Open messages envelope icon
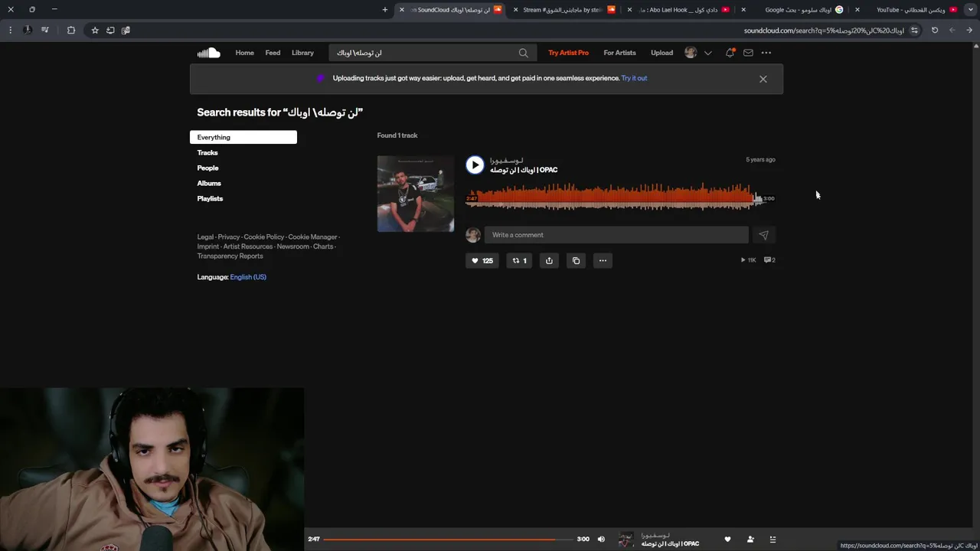Screen dimensions: 980x551 748,53
